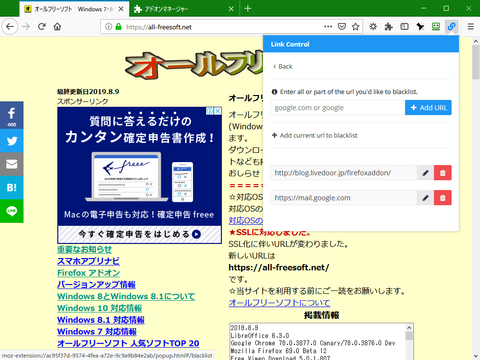
Task: Click the puzzle piece add-ons icon
Action: [389, 27]
